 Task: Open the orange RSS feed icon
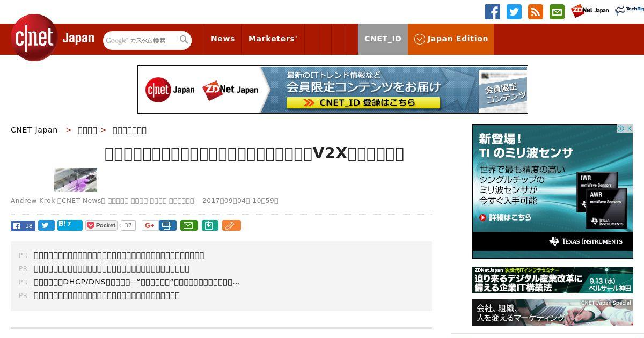pos(536,11)
